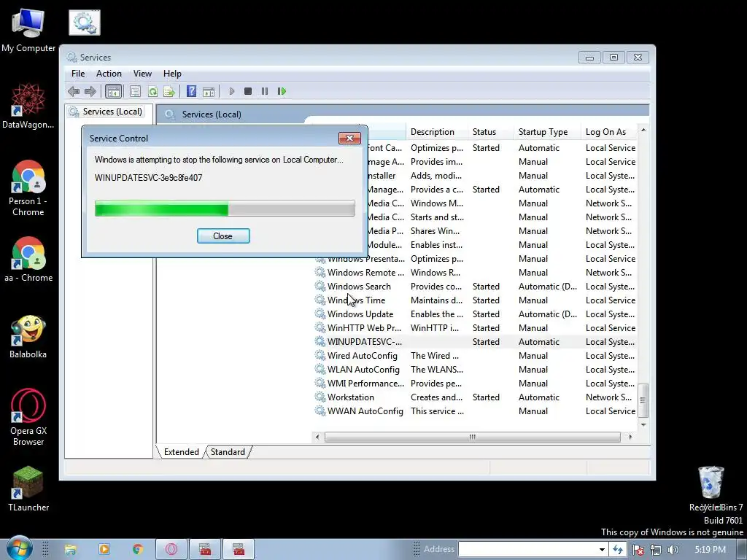This screenshot has height=560, width=747.
Task: Open the Action menu
Action: (109, 74)
